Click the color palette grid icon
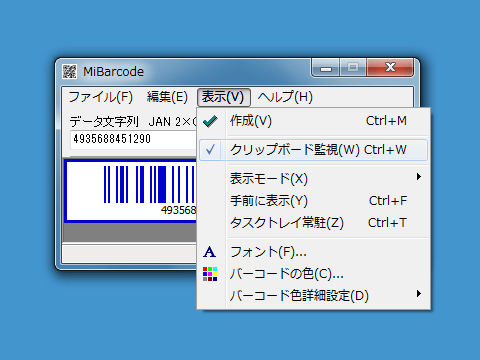Image resolution: width=480 pixels, height=360 pixels. click(x=210, y=274)
